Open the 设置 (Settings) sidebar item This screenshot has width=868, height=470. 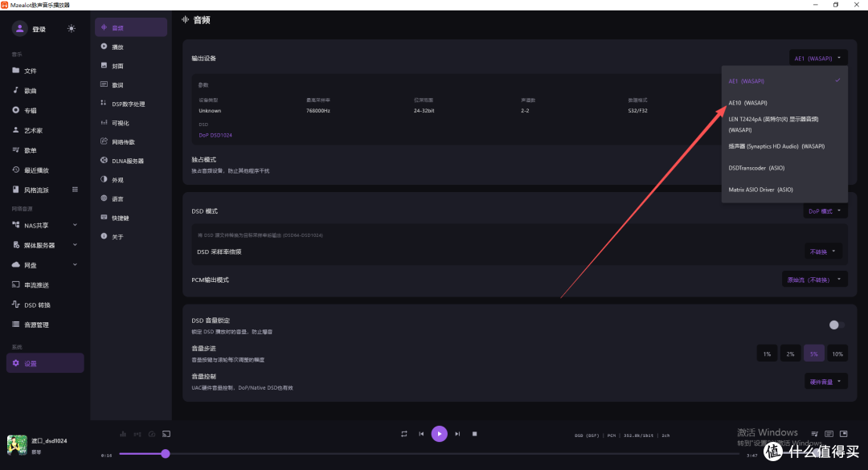[45, 363]
